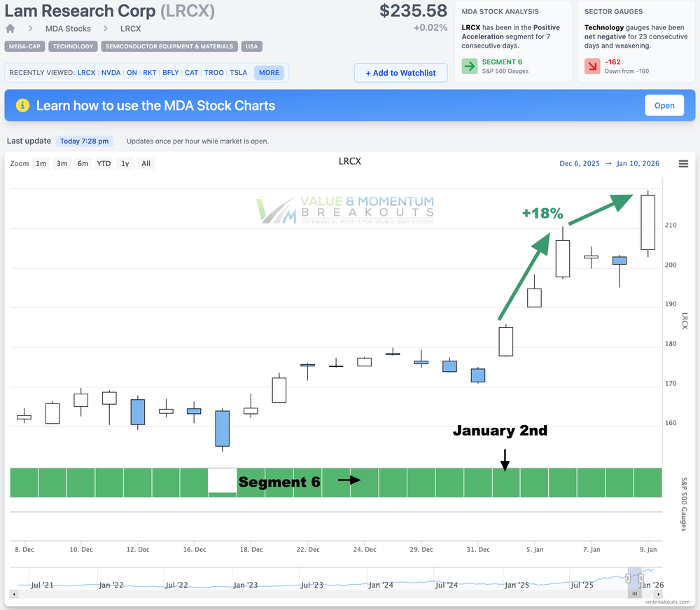
Task: Expand the MORE recently viewed list
Action: pyautogui.click(x=269, y=72)
